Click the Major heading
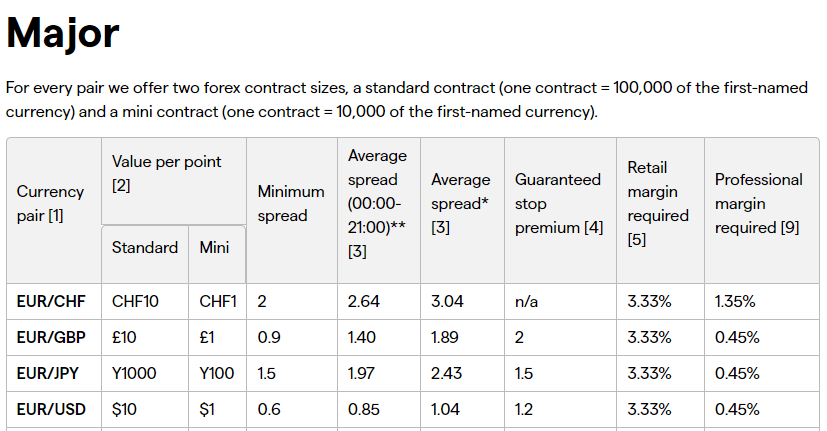The image size is (827, 431). click(x=63, y=34)
